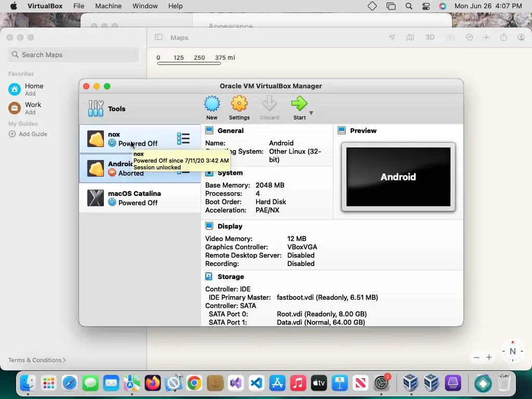Image resolution: width=532 pixels, height=399 pixels.
Task: Open Safari from the Dock
Action: click(x=70, y=383)
